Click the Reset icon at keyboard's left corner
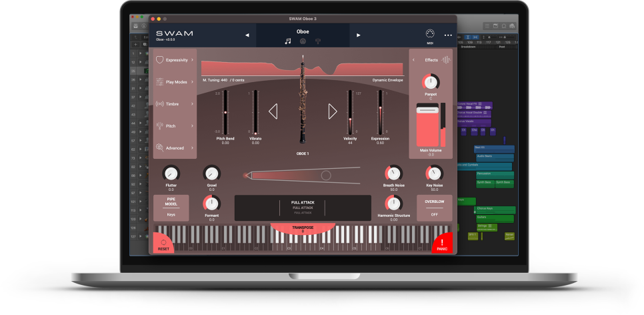 163,243
